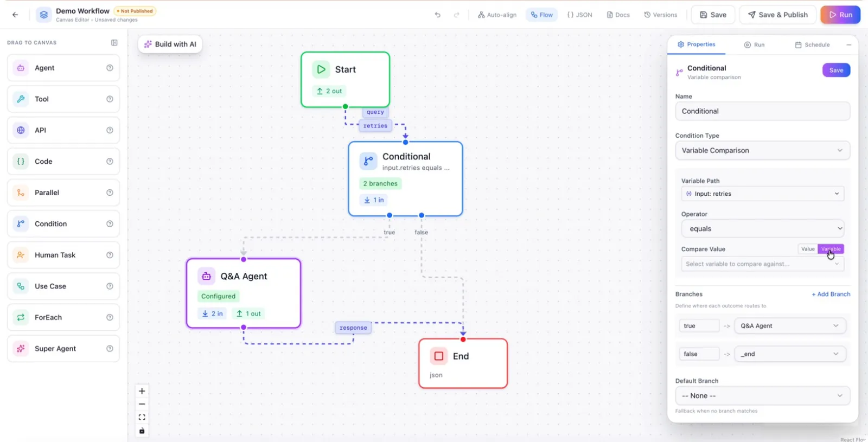Click the back arrow icon
The image size is (868, 442).
tap(15, 15)
